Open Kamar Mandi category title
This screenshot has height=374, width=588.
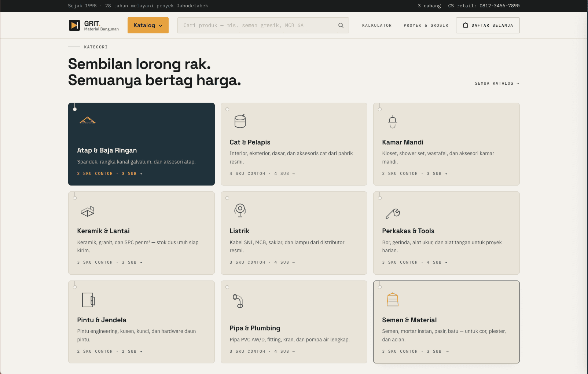click(403, 142)
